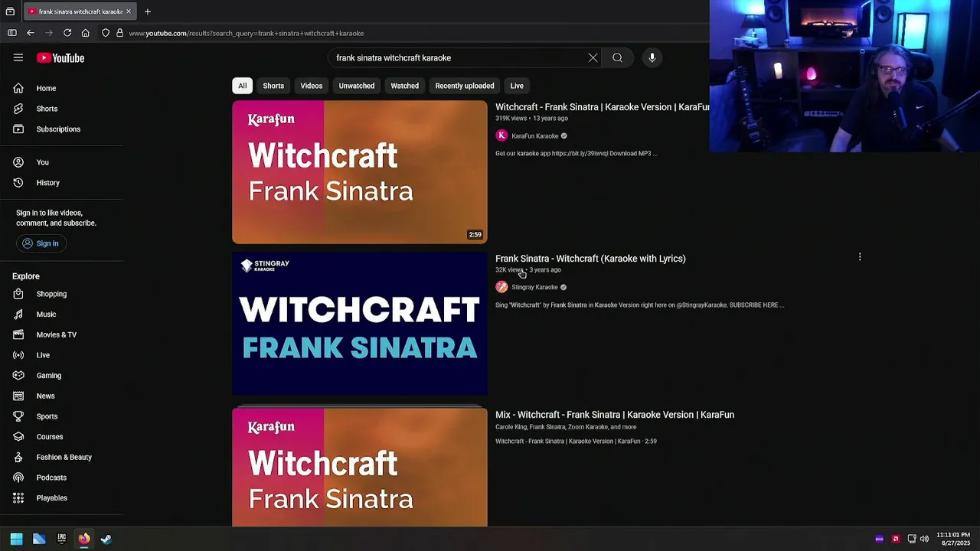Screen dimensions: 980x551
Task: Open a new browser tab
Action: tap(148, 11)
